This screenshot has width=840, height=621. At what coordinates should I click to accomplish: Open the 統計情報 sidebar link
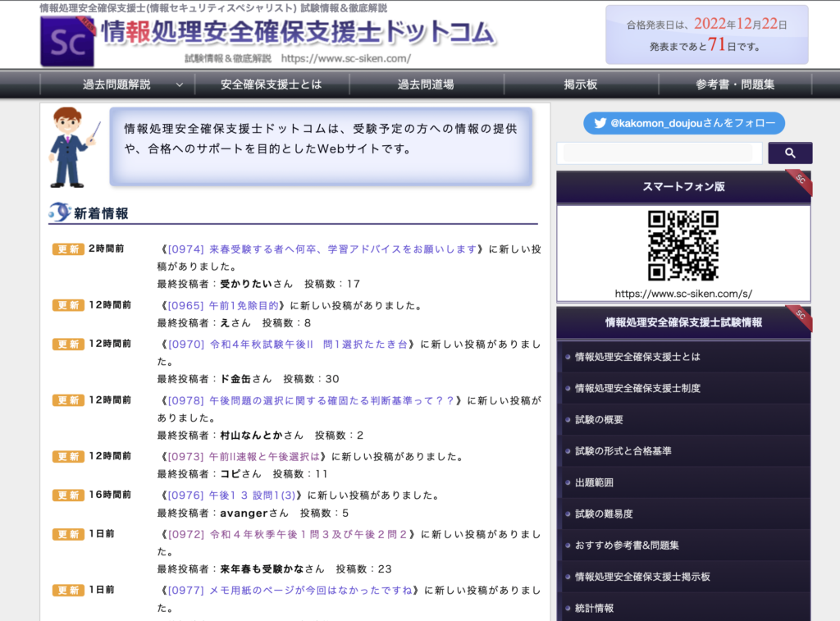click(x=594, y=608)
